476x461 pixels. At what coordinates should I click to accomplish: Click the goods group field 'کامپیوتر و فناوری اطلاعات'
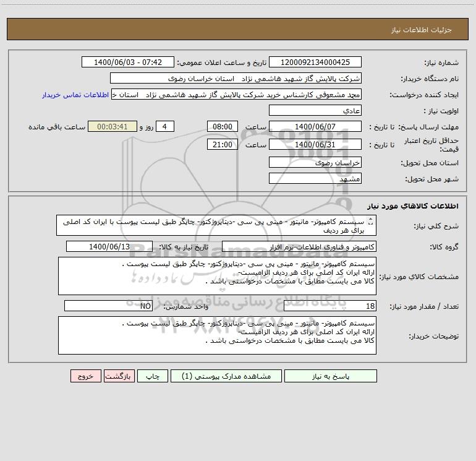[x=299, y=246]
